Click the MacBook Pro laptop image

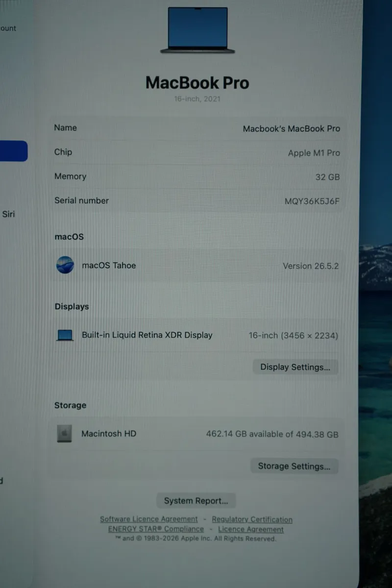tap(197, 30)
